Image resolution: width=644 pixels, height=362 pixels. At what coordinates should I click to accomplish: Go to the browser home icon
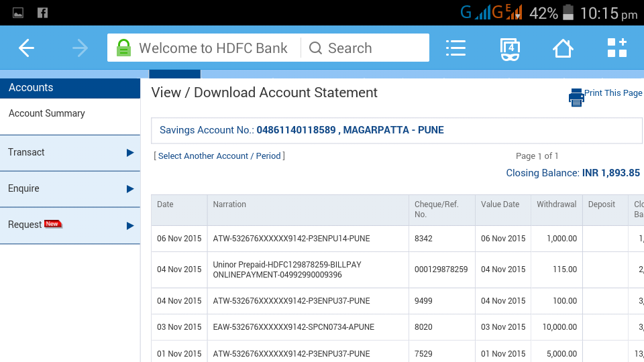point(562,48)
